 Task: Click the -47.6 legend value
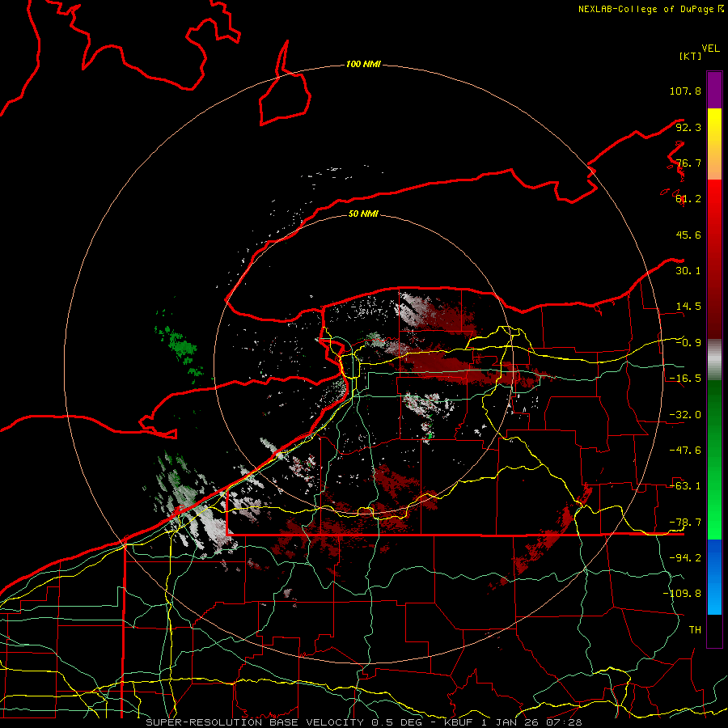[x=685, y=451]
